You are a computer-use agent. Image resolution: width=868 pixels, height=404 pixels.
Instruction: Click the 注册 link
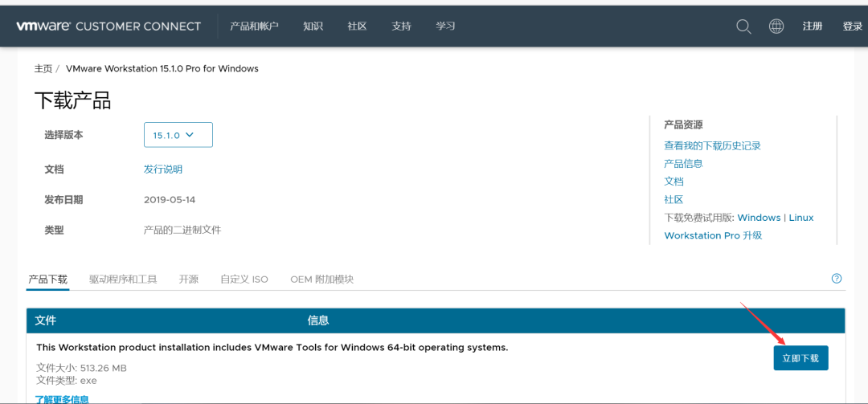point(813,26)
